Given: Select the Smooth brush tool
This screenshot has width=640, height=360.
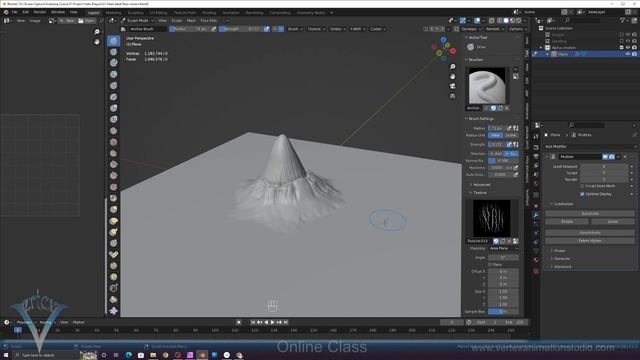Looking at the screenshot, I should (x=113, y=142).
